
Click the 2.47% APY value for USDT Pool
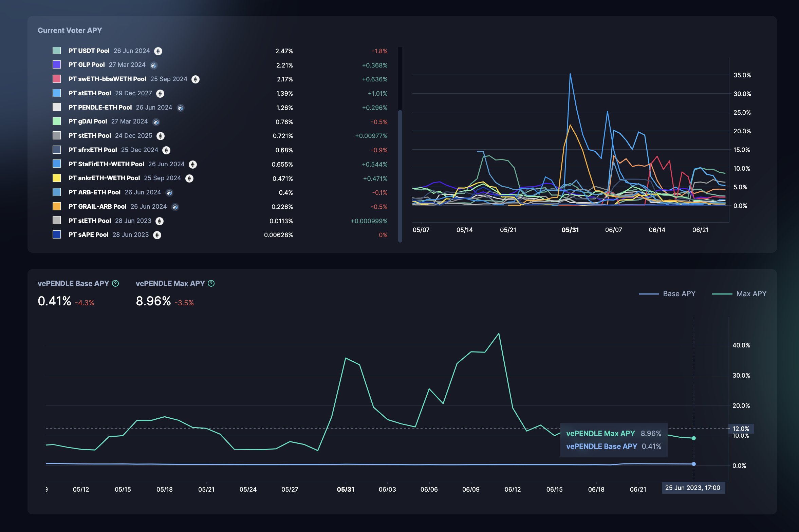pyautogui.click(x=284, y=51)
